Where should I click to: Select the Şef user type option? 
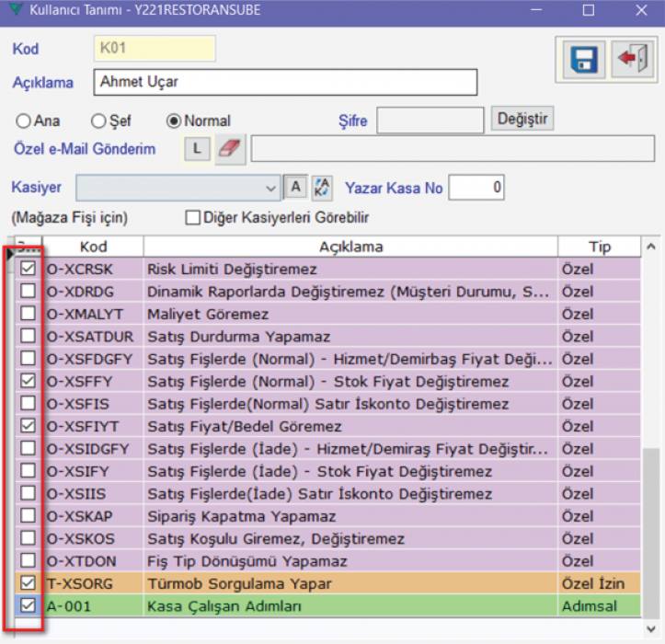(x=98, y=121)
